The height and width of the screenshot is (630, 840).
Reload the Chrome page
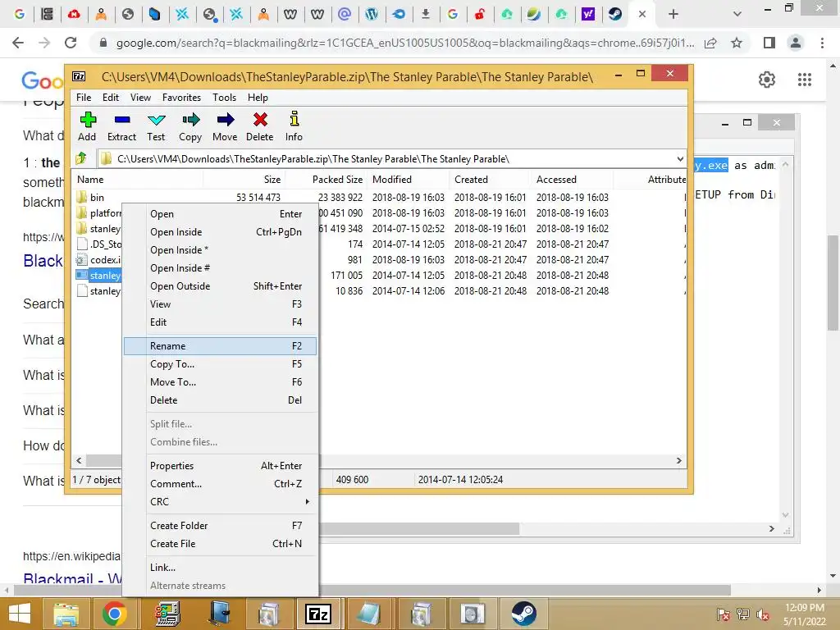(71, 43)
